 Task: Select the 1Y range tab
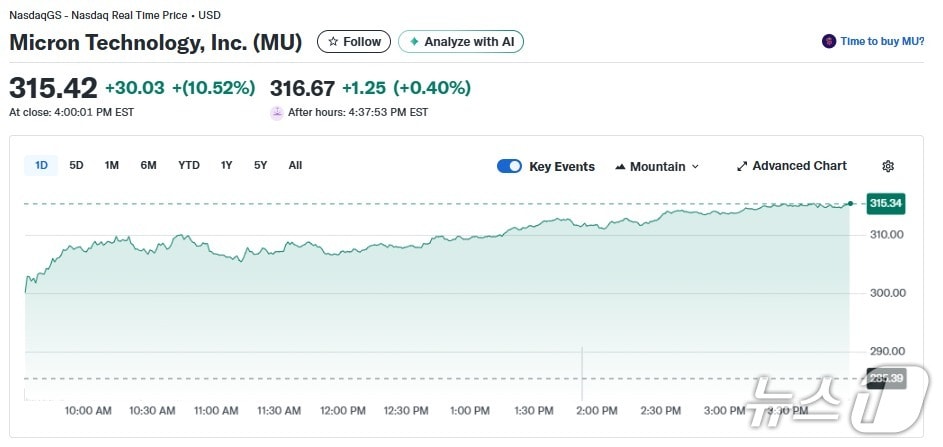(227, 166)
